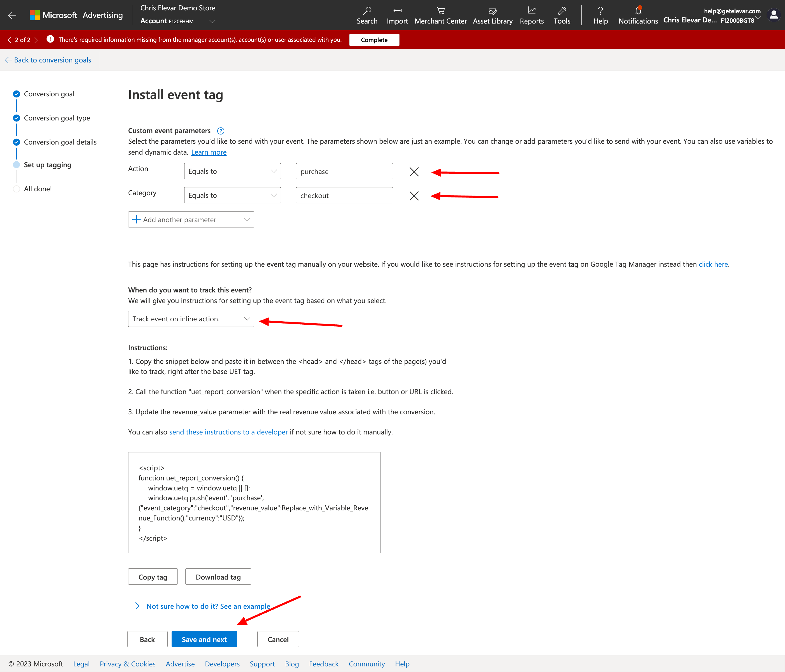785x672 pixels.
Task: Click the Notifications bell icon
Action: [638, 11]
